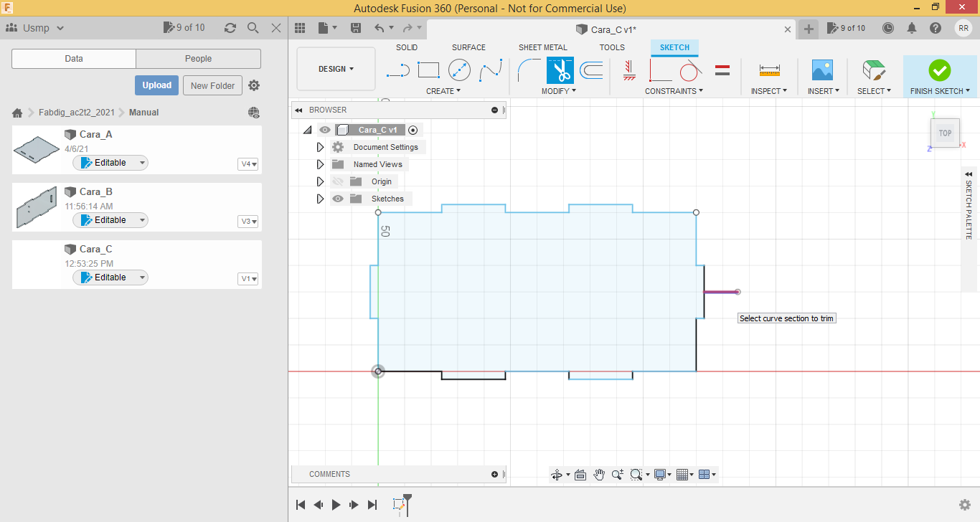Save the document with floppy icon
The height and width of the screenshot is (522, 980).
click(356, 28)
